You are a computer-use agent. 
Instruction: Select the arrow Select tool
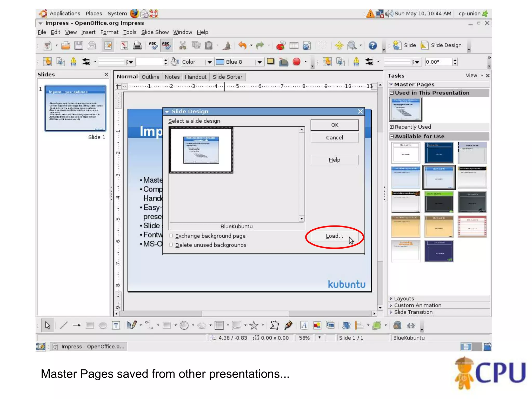(48, 325)
